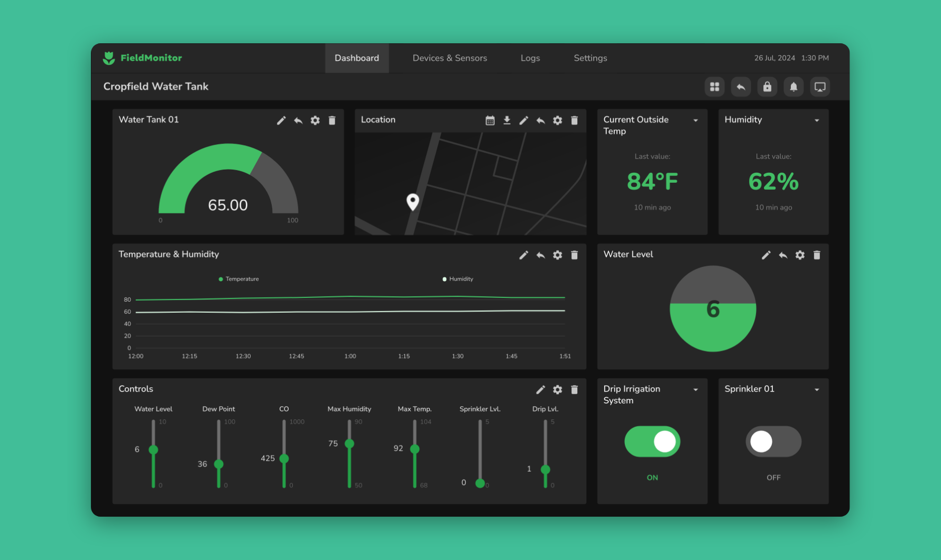Open the dashboard grid layout icon
Screen dimensions: 941x560
[x=715, y=87]
